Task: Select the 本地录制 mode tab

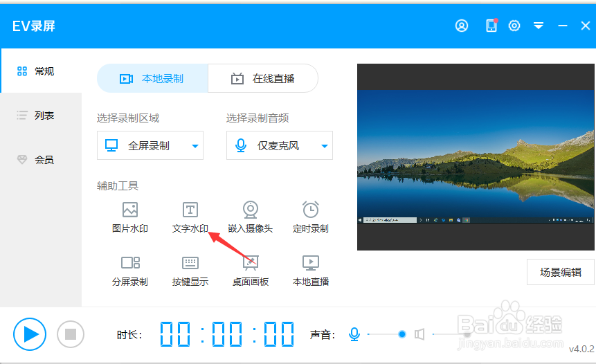Action: [152, 79]
